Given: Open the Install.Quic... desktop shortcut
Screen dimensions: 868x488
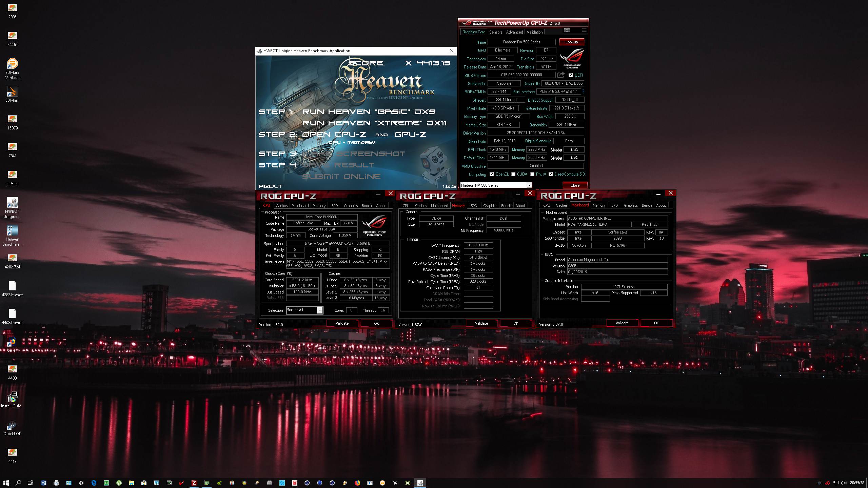Looking at the screenshot, I should click(x=12, y=400).
